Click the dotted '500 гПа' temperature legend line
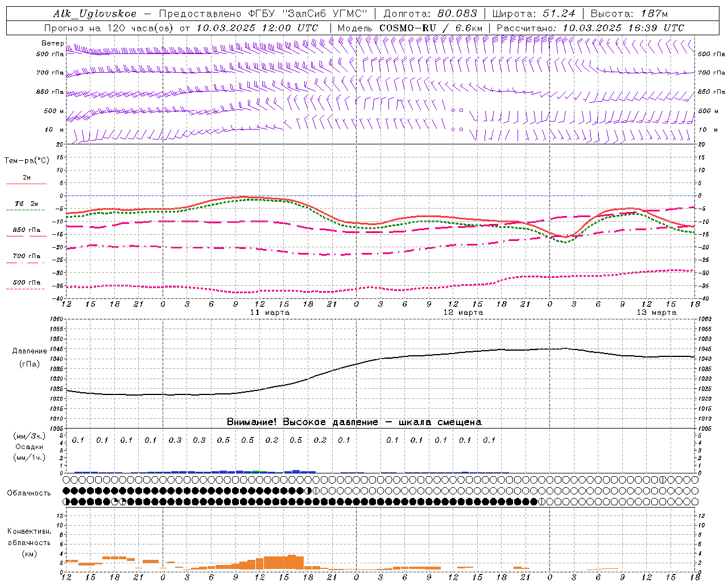 26,289
